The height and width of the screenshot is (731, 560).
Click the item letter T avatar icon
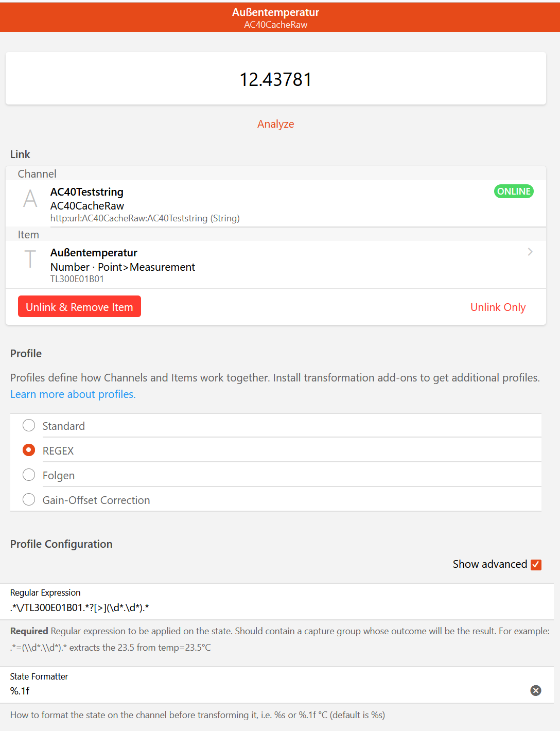pyautogui.click(x=30, y=258)
